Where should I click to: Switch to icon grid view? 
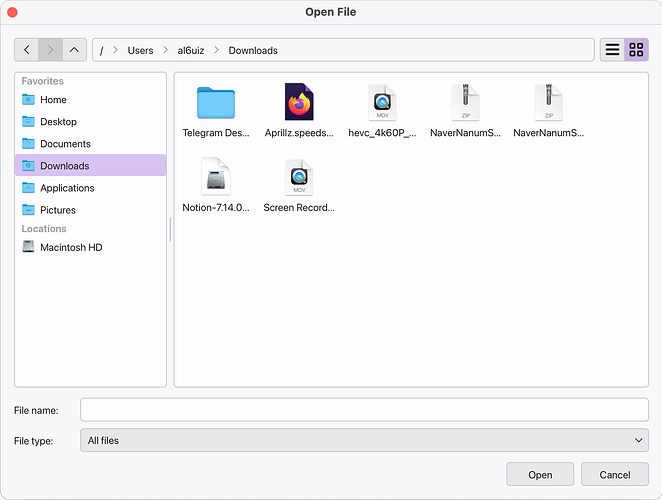pyautogui.click(x=636, y=50)
